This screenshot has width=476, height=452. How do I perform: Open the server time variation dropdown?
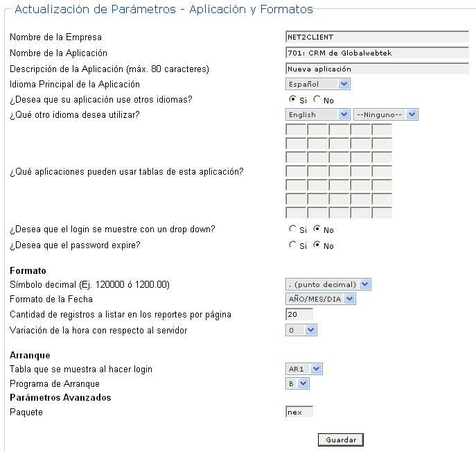[x=301, y=331]
